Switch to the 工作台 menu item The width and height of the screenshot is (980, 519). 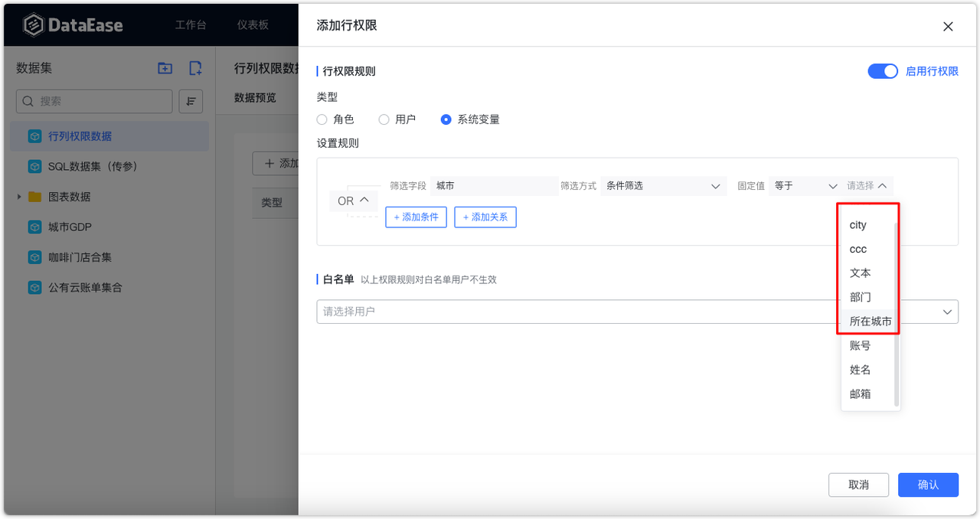(x=190, y=24)
